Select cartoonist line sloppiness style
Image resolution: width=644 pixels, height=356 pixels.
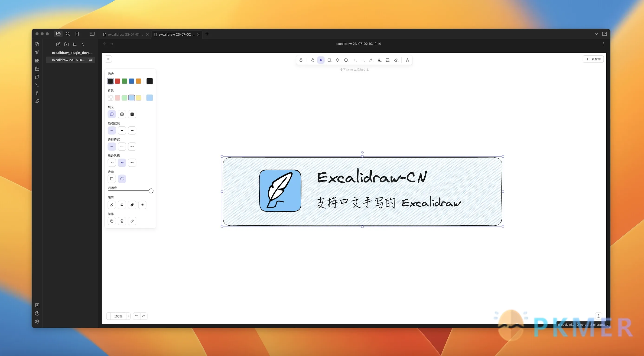[x=132, y=163]
